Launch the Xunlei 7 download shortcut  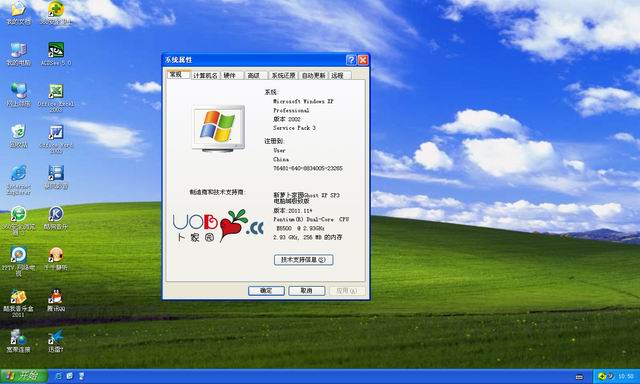click(56, 341)
